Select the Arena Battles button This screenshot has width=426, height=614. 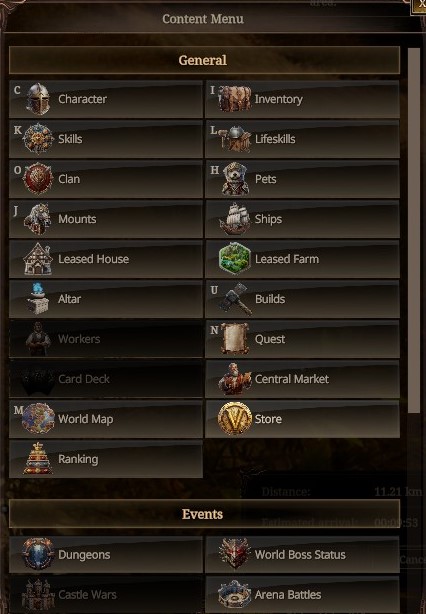(x=302, y=594)
